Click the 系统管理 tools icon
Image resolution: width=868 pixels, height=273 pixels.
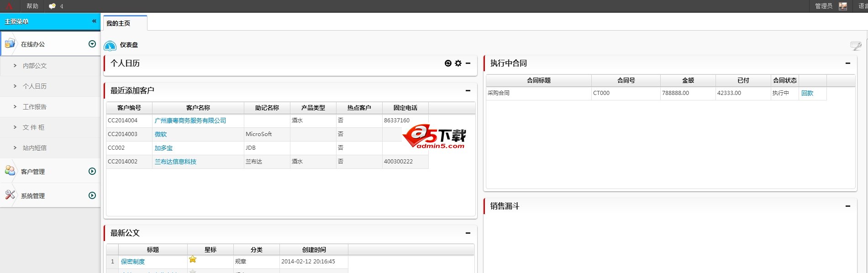10,195
